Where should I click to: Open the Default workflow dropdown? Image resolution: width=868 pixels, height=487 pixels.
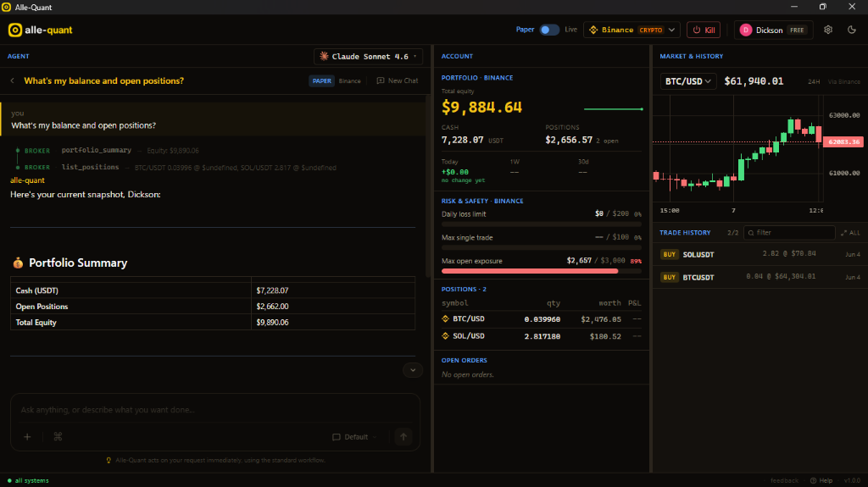tap(354, 437)
